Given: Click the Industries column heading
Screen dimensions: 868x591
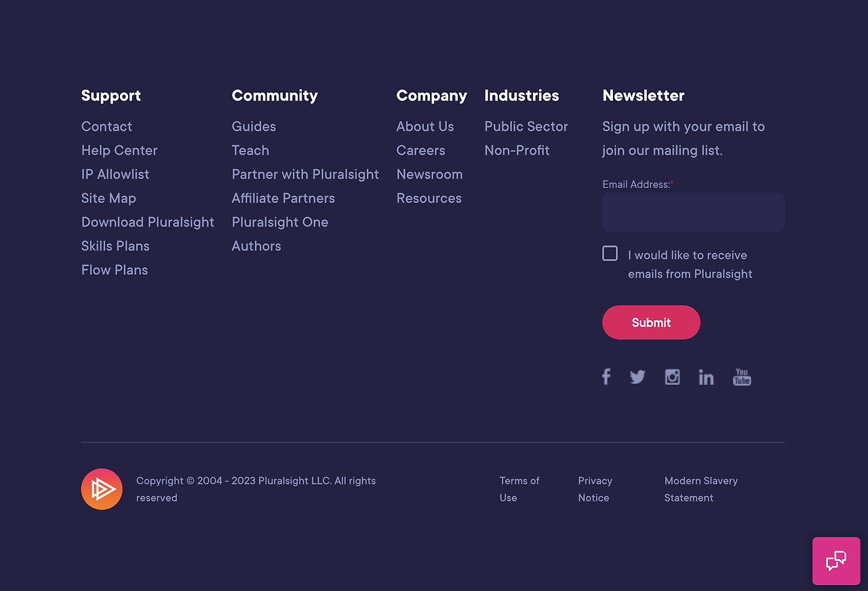Looking at the screenshot, I should point(522,96).
